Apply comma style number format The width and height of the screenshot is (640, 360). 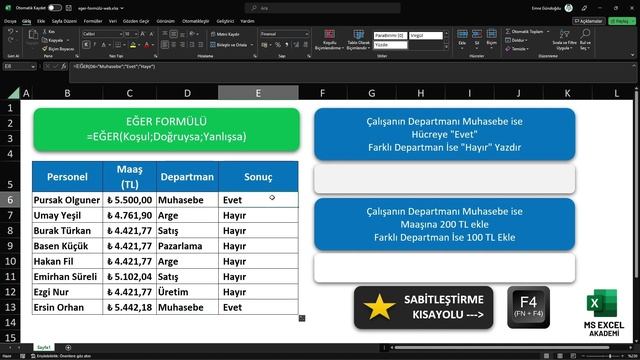(x=287, y=45)
